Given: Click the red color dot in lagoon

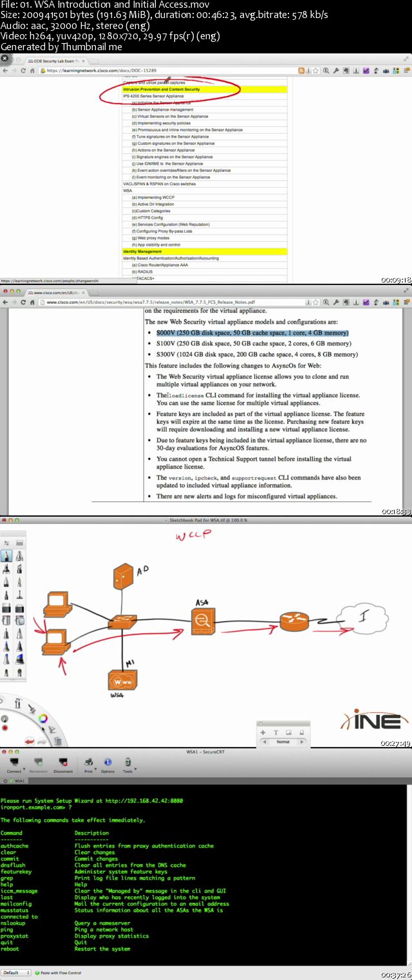Looking at the screenshot, I should [x=5, y=728].
